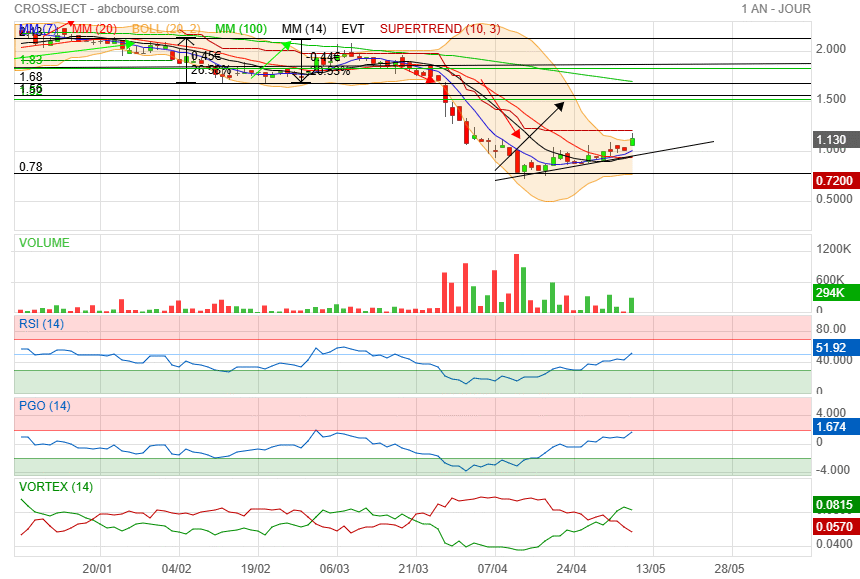
Task: Click the red "0.0570" vortex badge
Action: [x=834, y=526]
